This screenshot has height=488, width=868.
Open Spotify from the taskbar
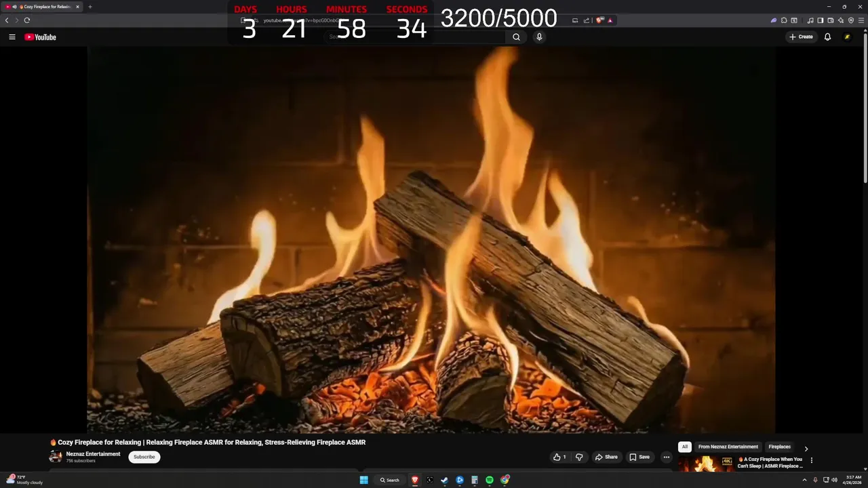490,480
